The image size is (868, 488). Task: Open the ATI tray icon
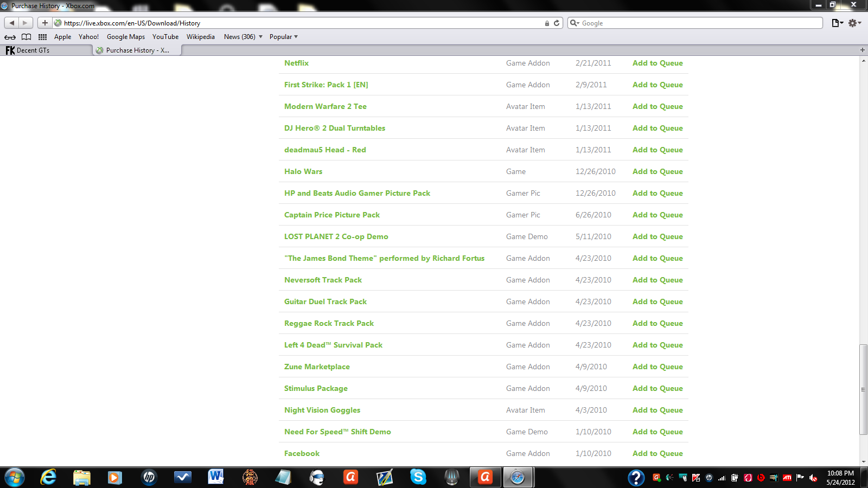[787, 478]
